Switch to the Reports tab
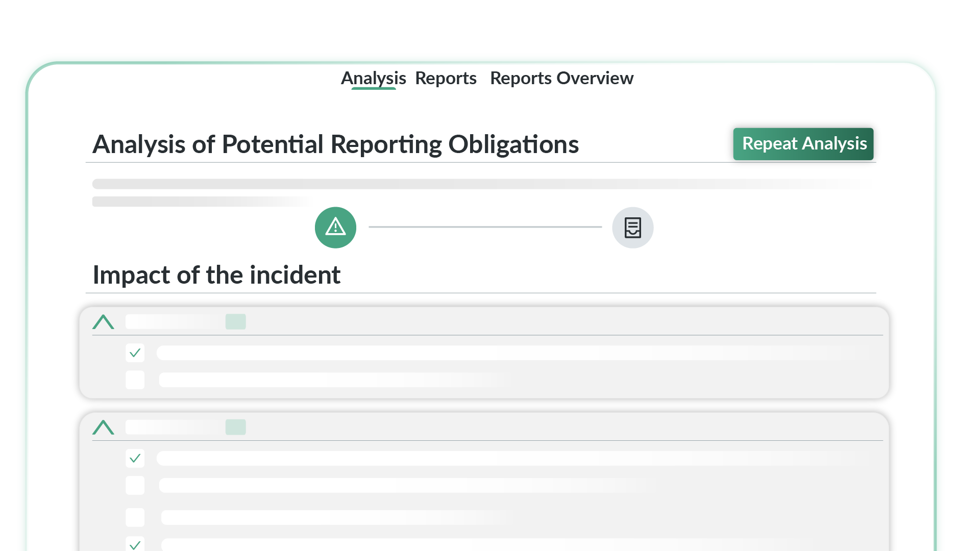980x551 pixels. coord(446,78)
